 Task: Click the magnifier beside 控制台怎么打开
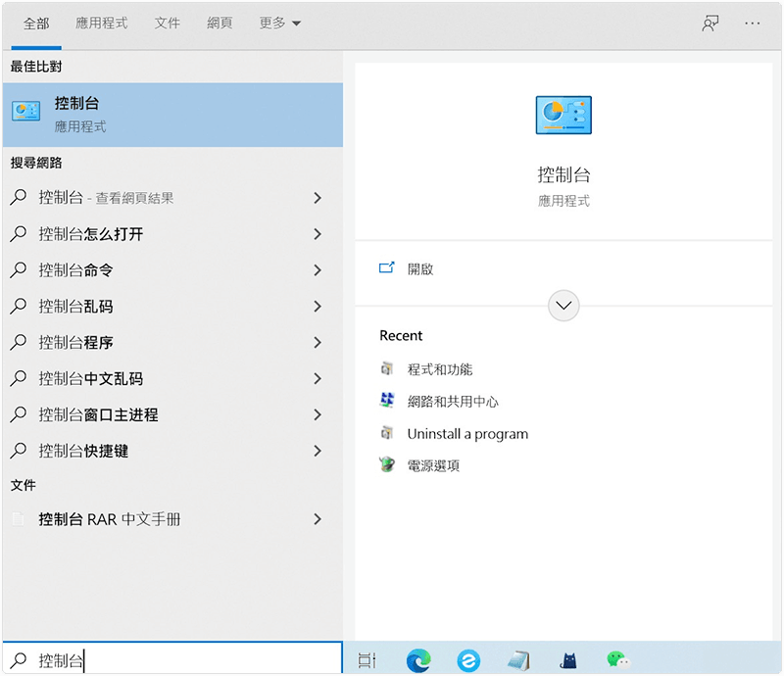tap(19, 233)
